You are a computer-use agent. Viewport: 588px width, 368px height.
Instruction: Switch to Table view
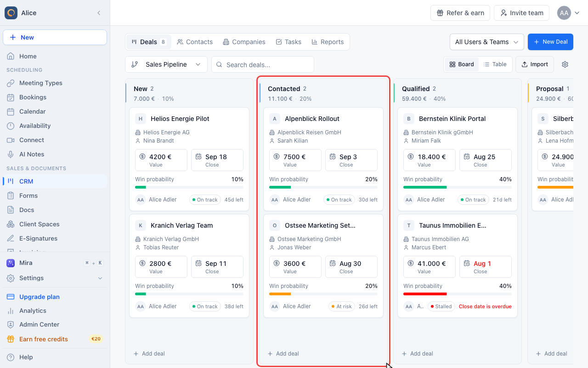point(495,64)
